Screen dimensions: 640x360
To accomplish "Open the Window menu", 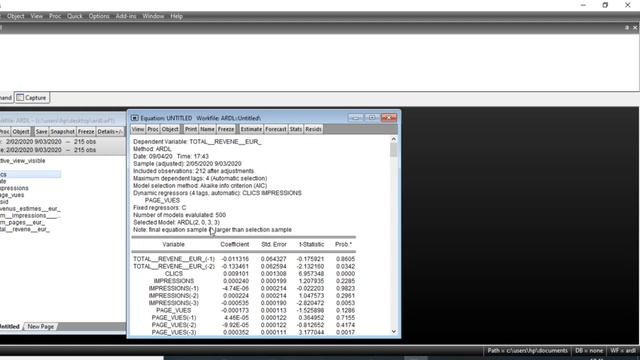I will (x=153, y=16).
